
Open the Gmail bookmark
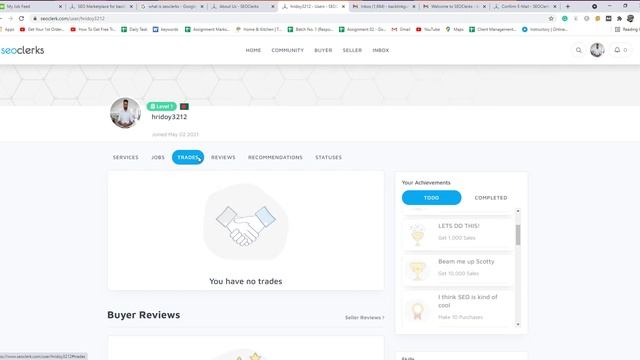coord(401,29)
